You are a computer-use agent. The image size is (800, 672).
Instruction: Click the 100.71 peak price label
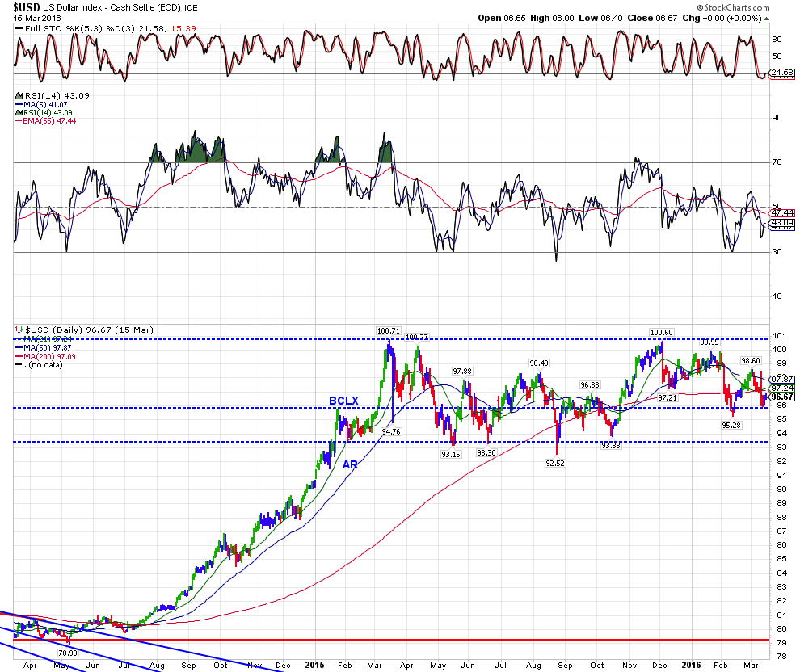coord(388,330)
